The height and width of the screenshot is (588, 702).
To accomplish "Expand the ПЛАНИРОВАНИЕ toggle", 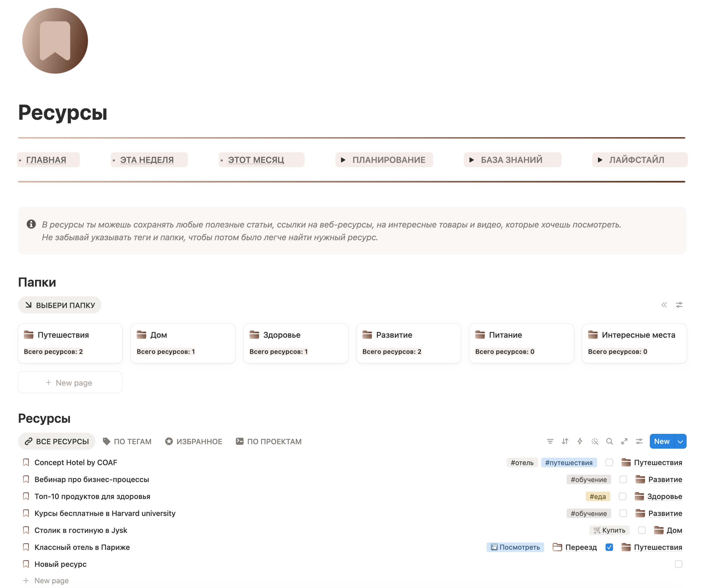I will pyautogui.click(x=343, y=160).
